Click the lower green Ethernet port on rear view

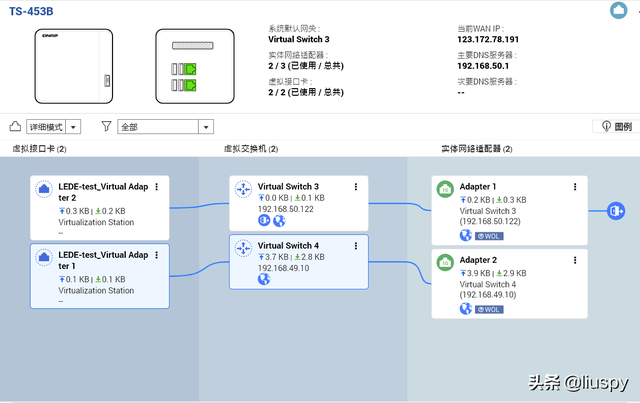[x=191, y=85]
